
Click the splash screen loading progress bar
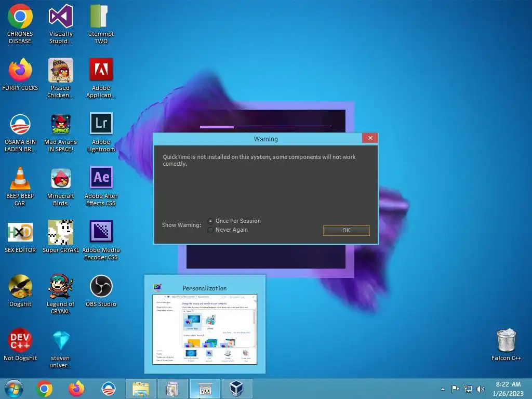(x=265, y=127)
